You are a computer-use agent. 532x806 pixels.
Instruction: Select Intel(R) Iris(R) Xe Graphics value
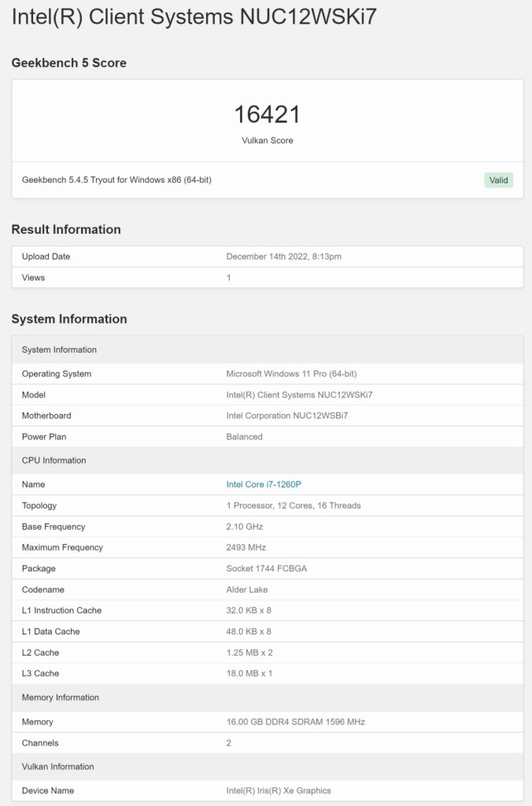coord(279,790)
